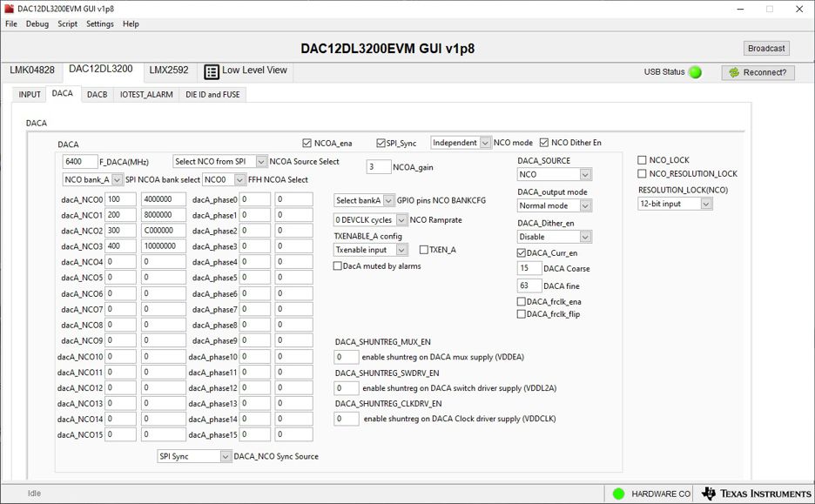Click the USB Status indicator light
Screen dimensions: 815x504
coord(694,72)
